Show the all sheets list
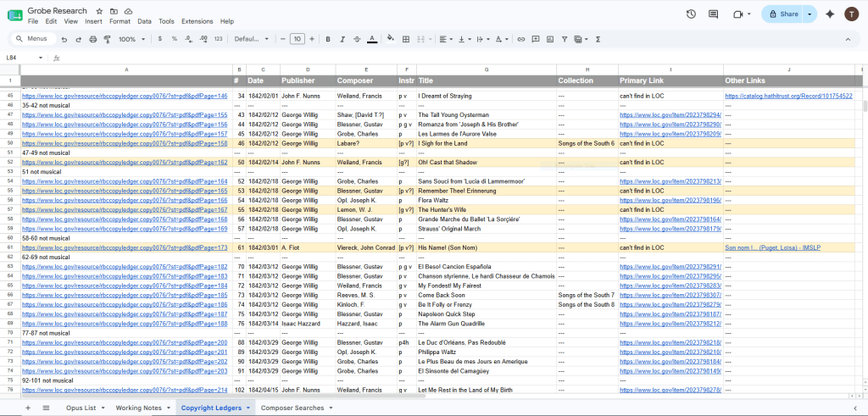Screen dimensions: 868x416 tap(46, 408)
